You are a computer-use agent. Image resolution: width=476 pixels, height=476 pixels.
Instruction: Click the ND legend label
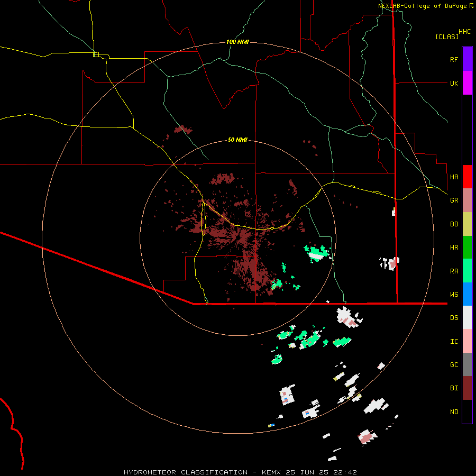(x=454, y=412)
